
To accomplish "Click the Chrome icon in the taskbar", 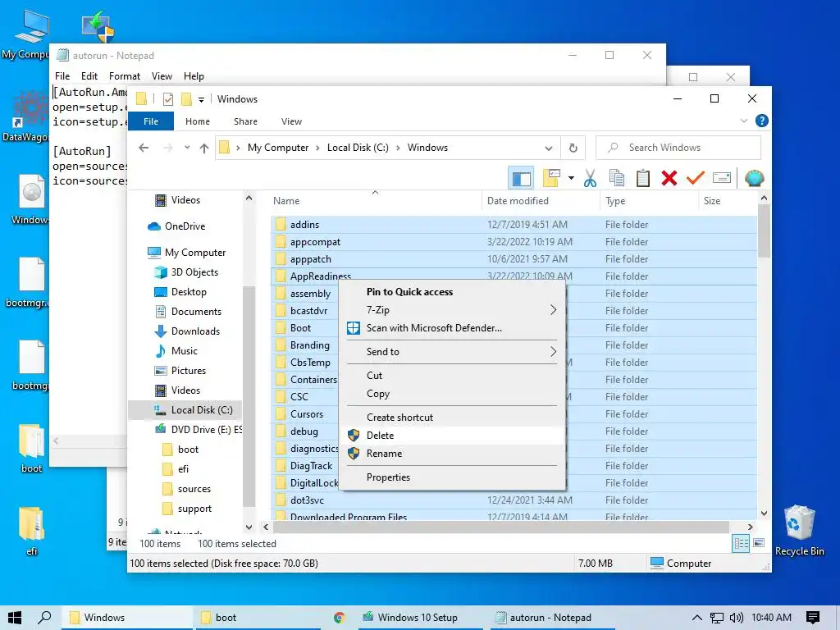I will (339, 618).
